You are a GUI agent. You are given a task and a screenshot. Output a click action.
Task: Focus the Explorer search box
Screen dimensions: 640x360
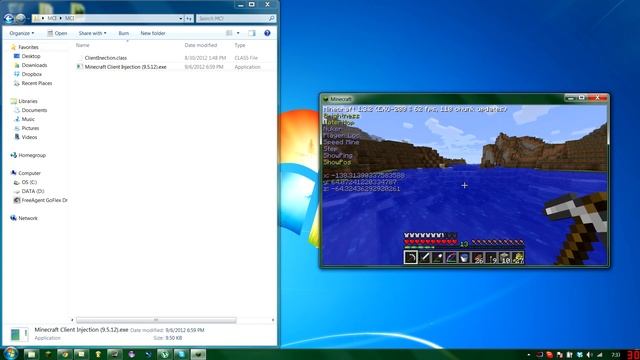[236, 18]
